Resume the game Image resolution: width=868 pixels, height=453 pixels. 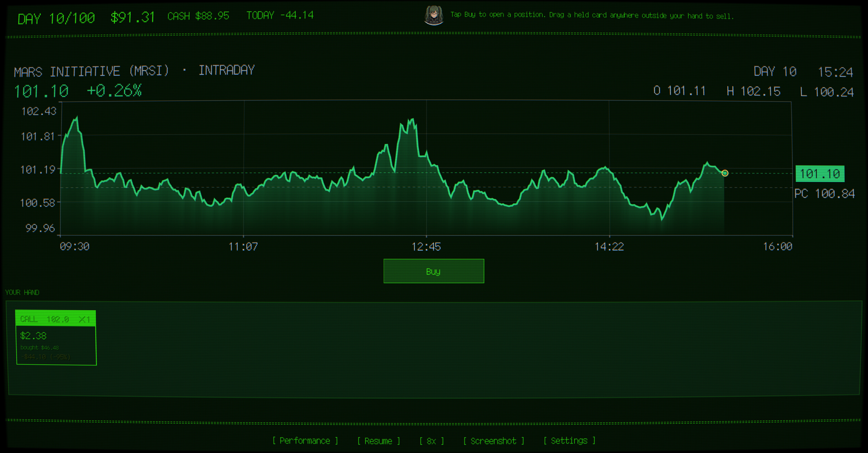(x=378, y=440)
